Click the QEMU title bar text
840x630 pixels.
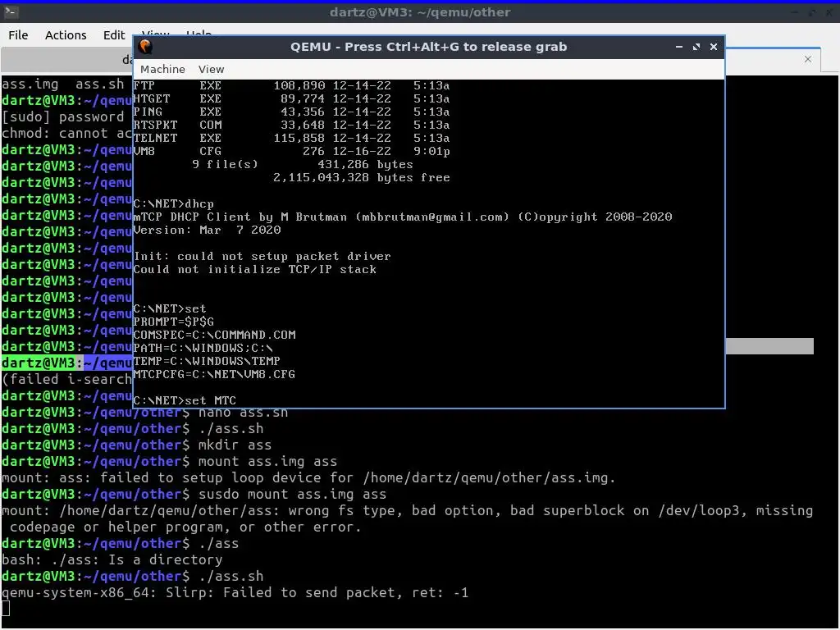428,47
